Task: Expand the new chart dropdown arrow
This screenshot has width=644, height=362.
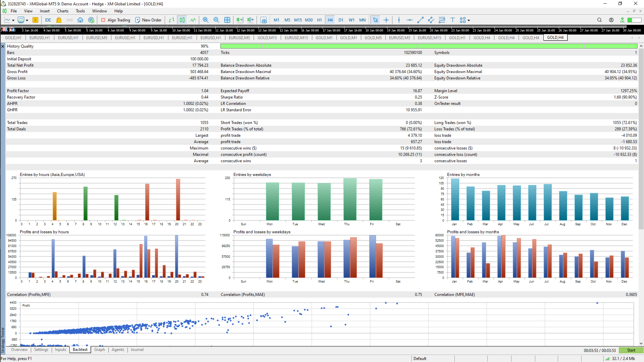Action: tap(13, 20)
